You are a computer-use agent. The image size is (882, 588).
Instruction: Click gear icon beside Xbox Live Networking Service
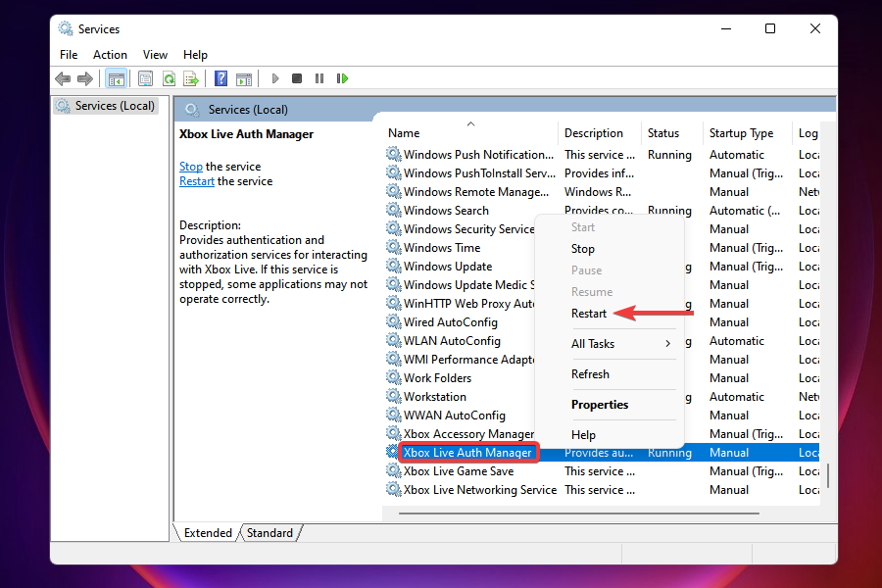[x=394, y=489]
